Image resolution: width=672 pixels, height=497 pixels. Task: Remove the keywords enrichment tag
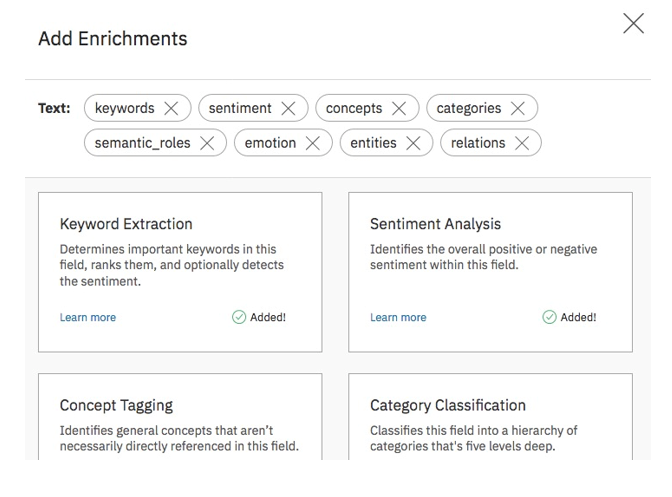[x=171, y=108]
